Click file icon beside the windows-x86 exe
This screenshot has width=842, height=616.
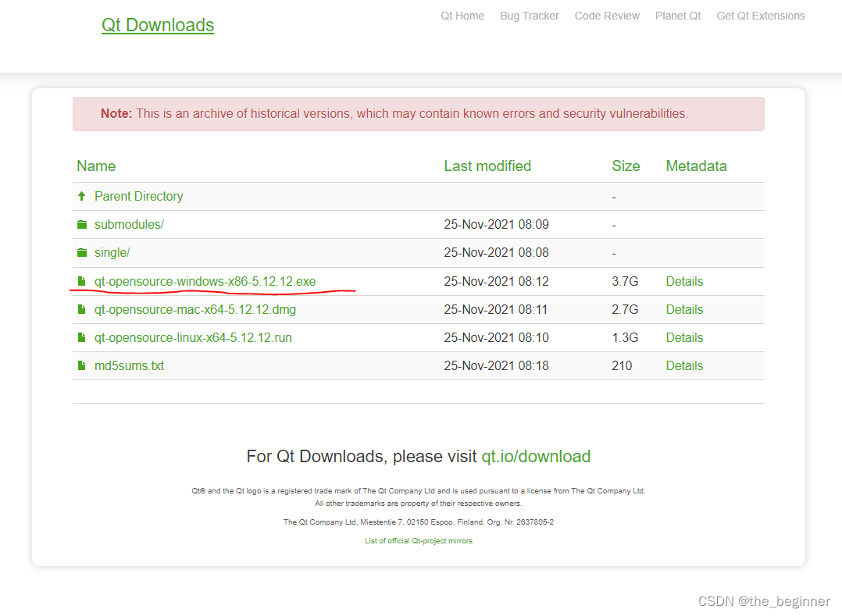[81, 281]
